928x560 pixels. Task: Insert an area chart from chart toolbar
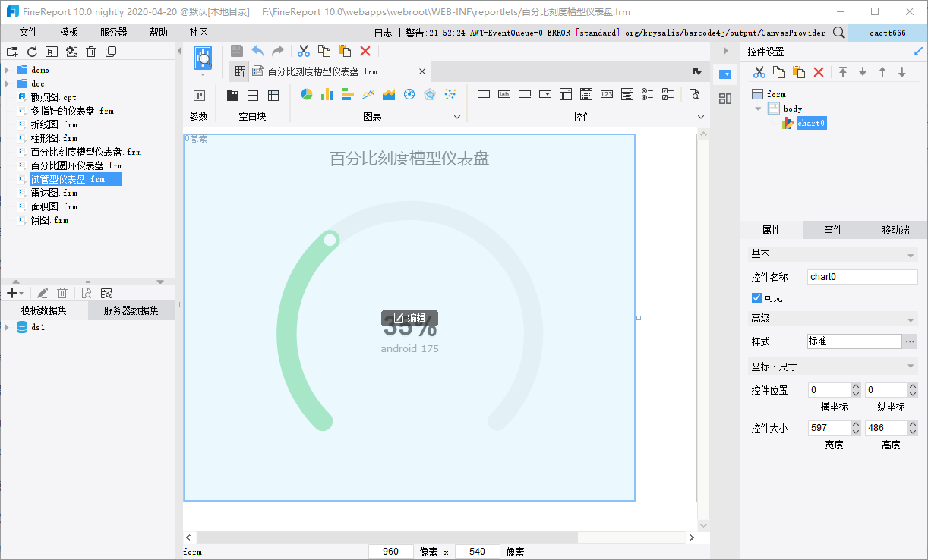pyautogui.click(x=389, y=95)
